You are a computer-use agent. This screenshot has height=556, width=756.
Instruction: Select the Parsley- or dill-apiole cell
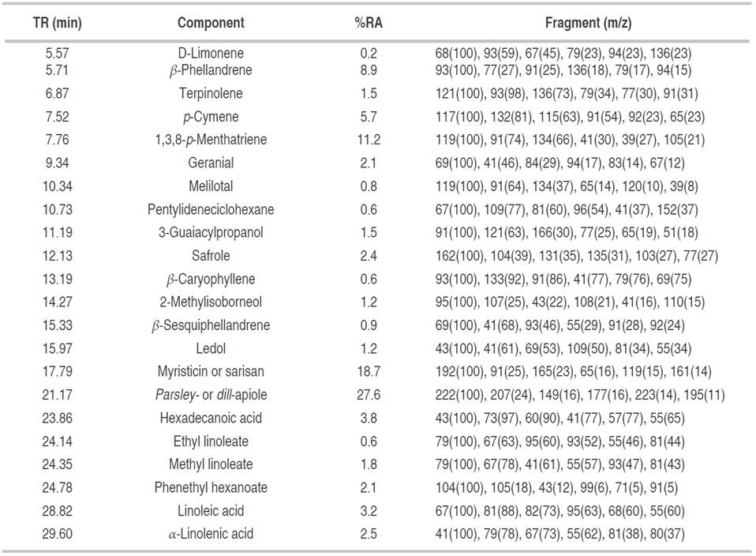tap(211, 395)
